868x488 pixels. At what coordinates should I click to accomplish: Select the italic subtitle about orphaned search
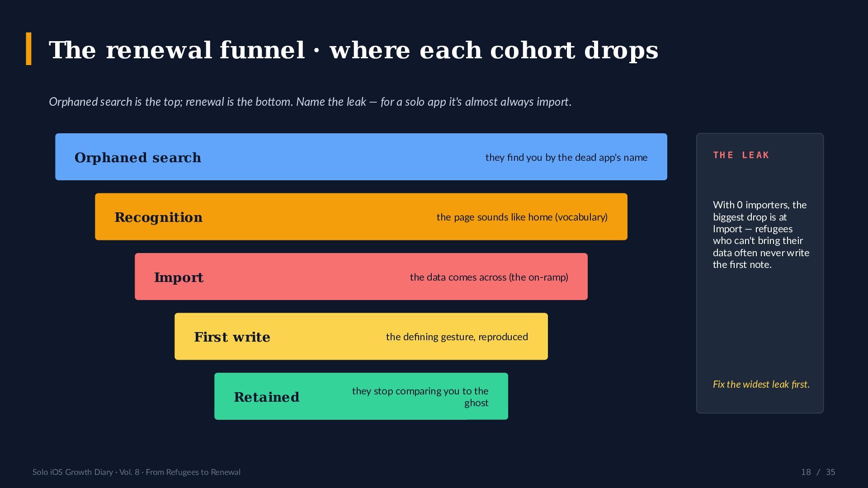310,102
